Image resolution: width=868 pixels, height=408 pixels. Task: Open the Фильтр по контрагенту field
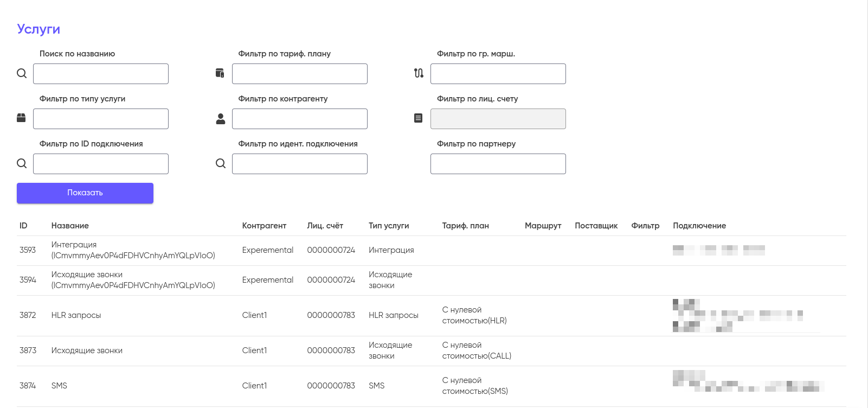click(299, 119)
